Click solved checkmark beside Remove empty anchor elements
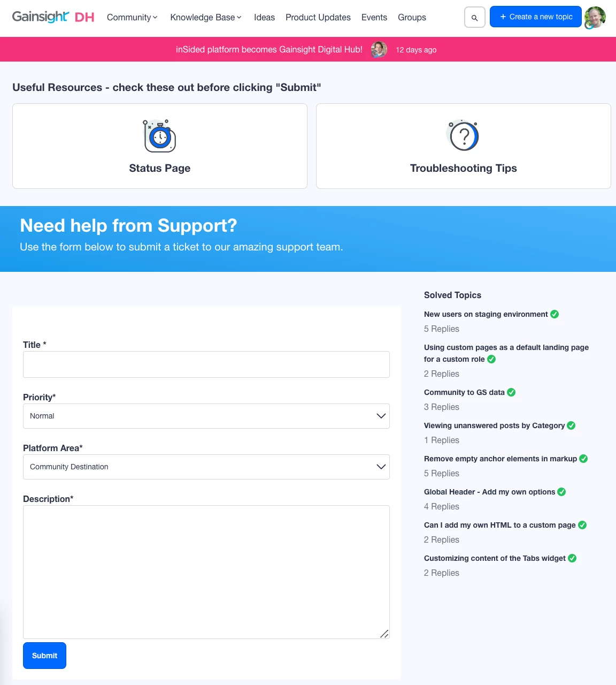 (583, 459)
